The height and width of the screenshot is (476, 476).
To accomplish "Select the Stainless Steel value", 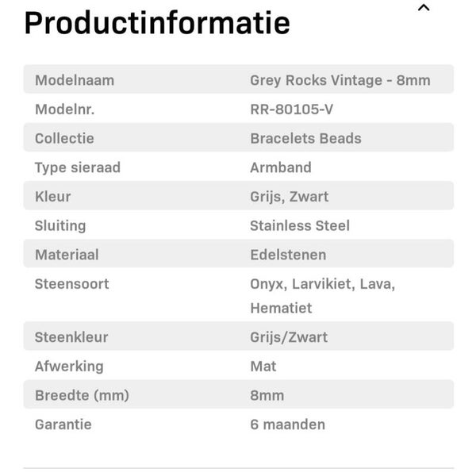I will [x=300, y=225].
